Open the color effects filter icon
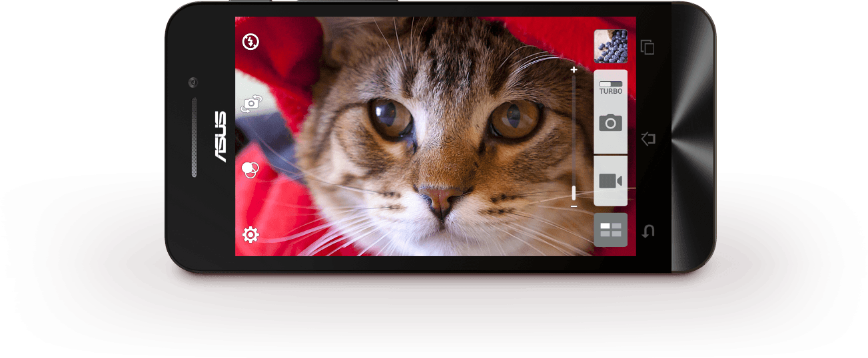868x358 pixels. [x=250, y=170]
